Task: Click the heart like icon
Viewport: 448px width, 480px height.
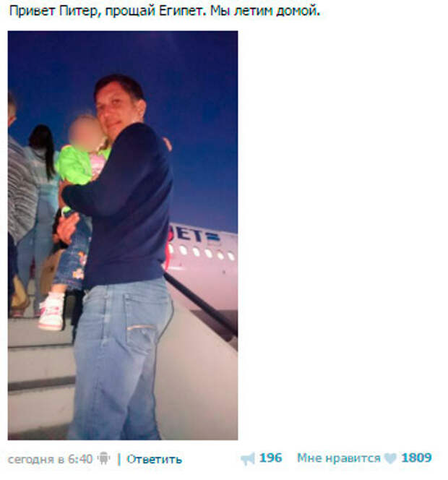Action: coord(390,458)
